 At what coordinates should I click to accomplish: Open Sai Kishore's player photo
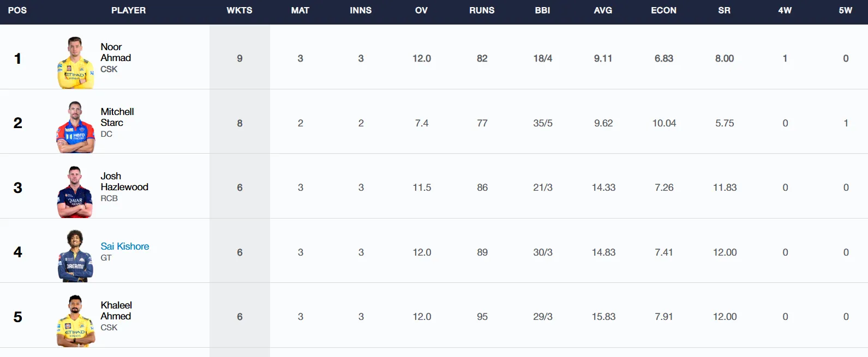click(x=75, y=256)
